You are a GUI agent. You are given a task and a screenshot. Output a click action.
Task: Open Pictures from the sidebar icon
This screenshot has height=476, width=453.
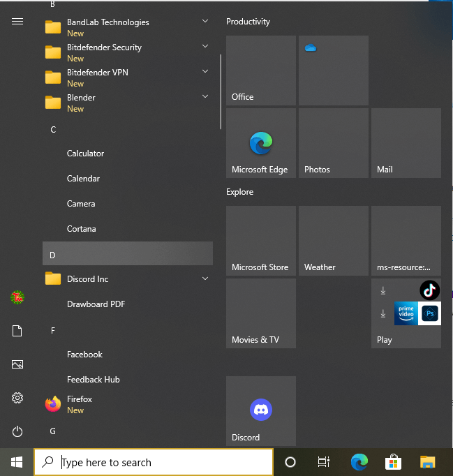point(17,364)
